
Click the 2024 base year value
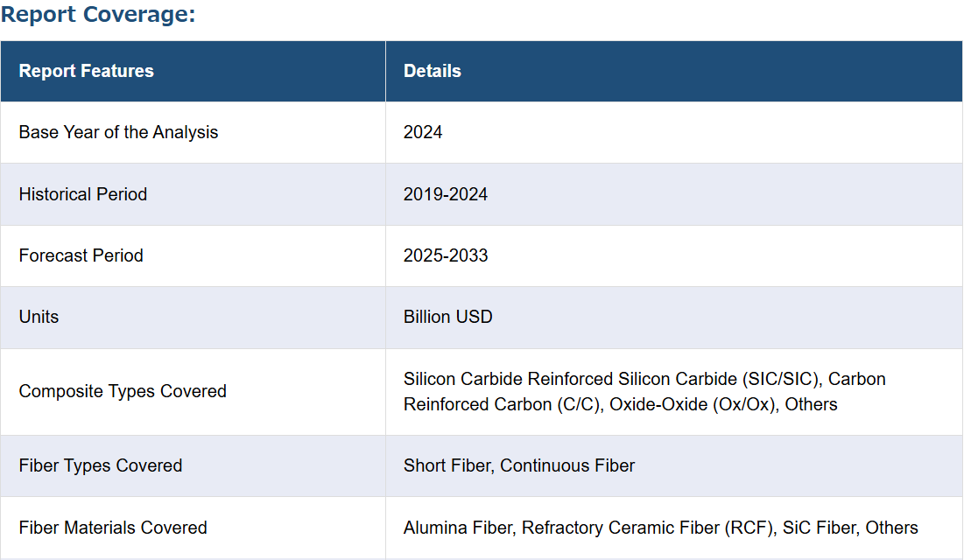423,132
